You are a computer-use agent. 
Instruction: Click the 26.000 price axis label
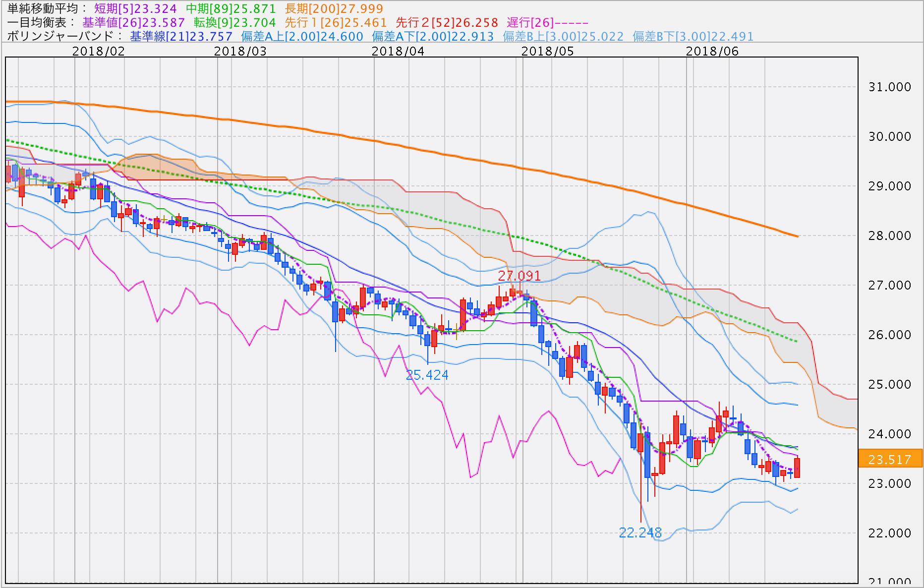[890, 335]
